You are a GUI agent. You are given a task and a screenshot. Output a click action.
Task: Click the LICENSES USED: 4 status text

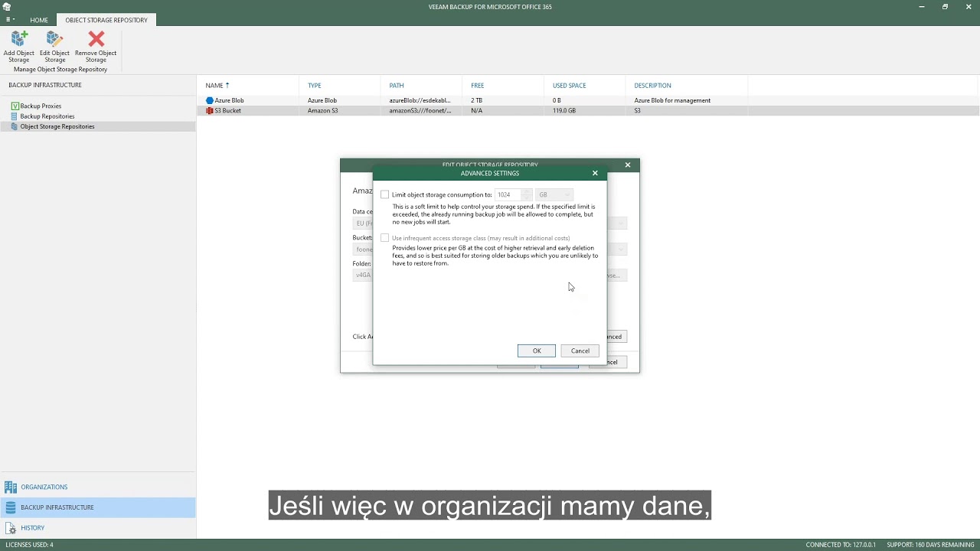(30, 545)
